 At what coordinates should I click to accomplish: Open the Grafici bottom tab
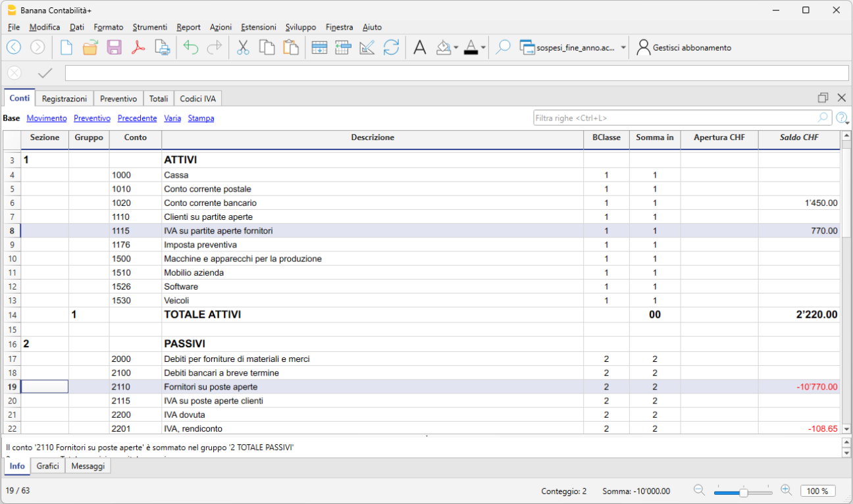point(48,466)
